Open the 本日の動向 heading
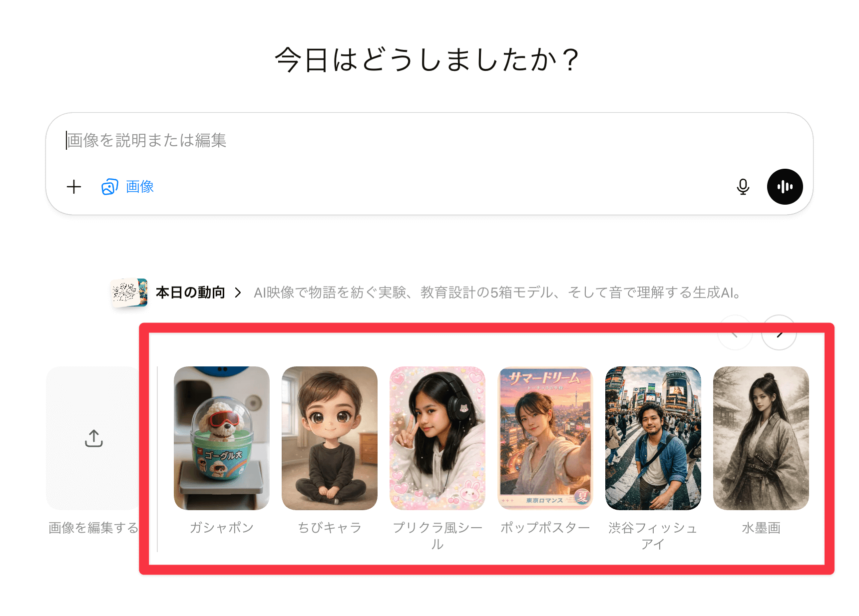The width and height of the screenshot is (859, 616). coord(190,293)
